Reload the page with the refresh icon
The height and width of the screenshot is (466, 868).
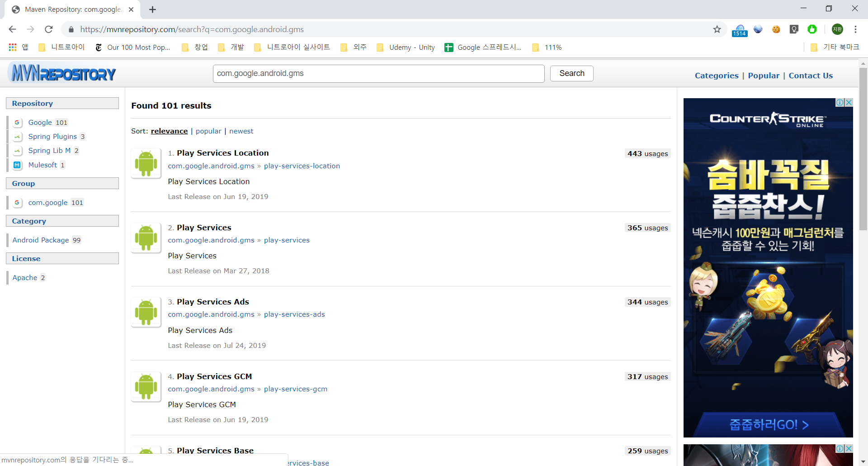(49, 29)
